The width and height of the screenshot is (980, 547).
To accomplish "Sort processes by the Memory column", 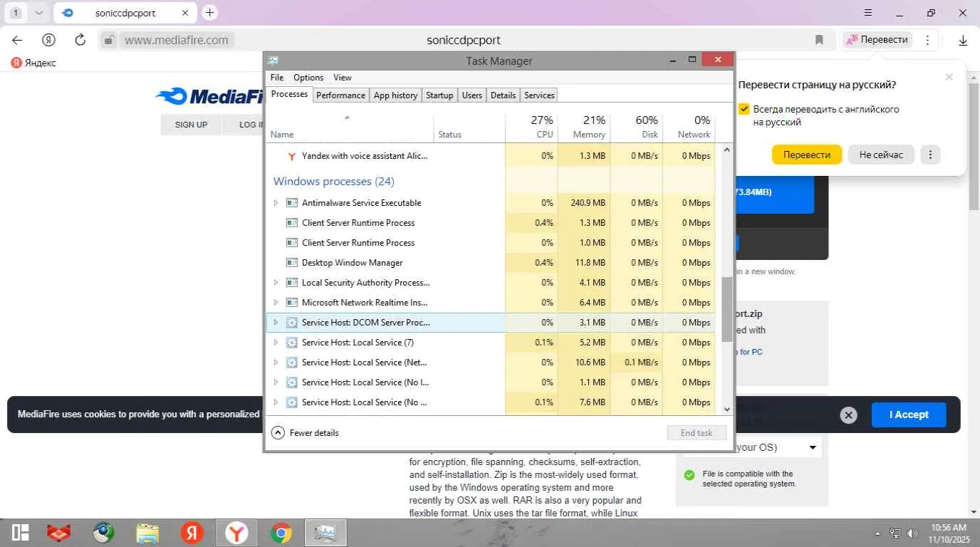I will click(584, 127).
